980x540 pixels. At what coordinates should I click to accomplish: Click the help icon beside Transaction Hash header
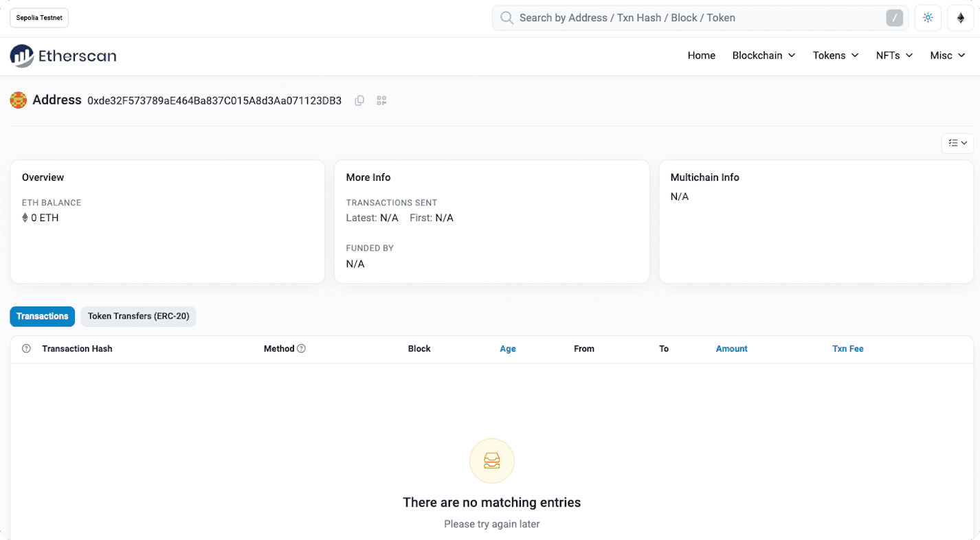coord(26,348)
